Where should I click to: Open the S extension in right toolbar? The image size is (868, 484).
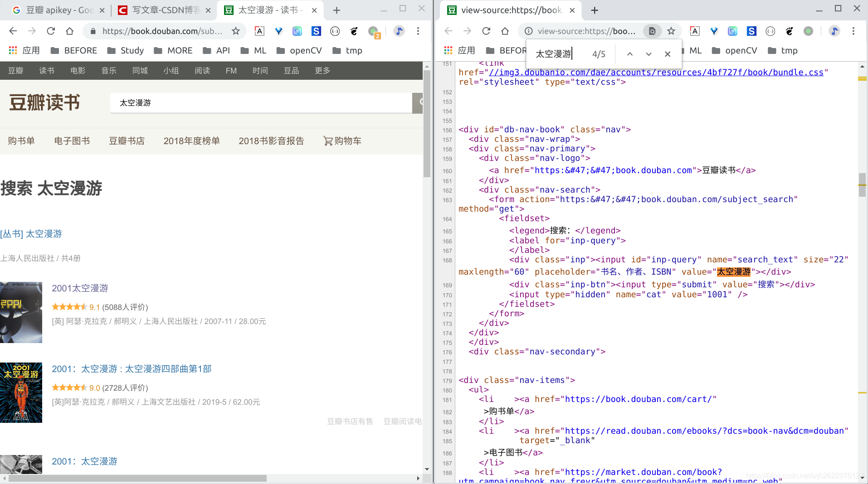point(751,31)
